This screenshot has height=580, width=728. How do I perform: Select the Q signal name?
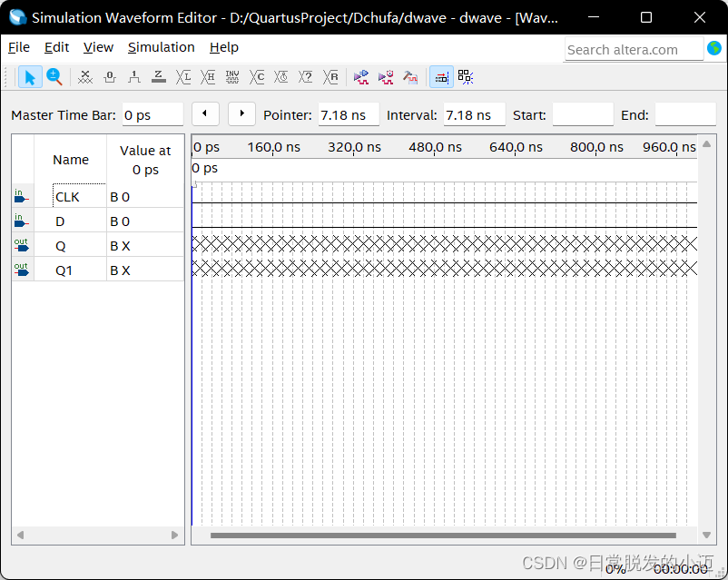point(60,246)
